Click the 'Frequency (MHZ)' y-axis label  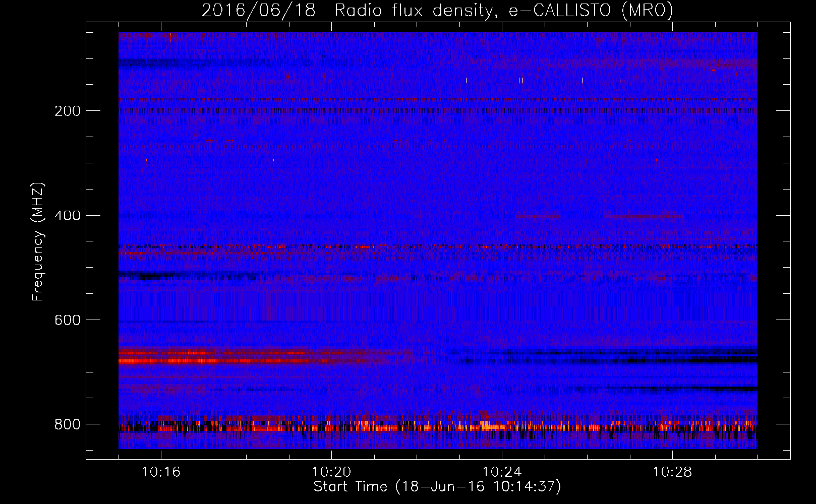pos(38,241)
